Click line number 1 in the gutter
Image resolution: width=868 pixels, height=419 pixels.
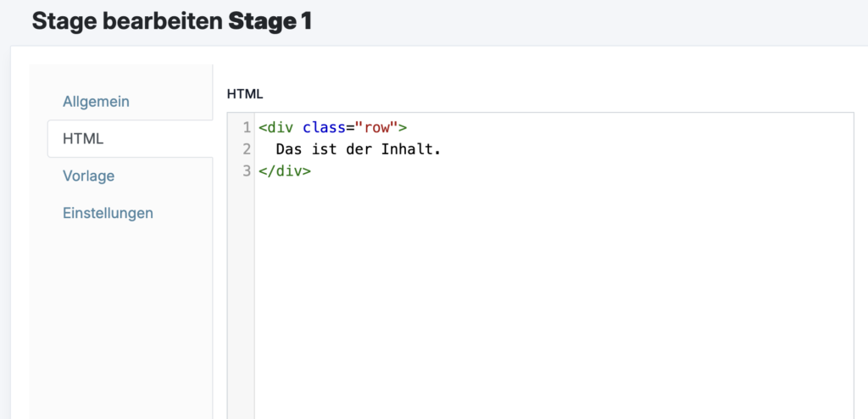point(247,128)
